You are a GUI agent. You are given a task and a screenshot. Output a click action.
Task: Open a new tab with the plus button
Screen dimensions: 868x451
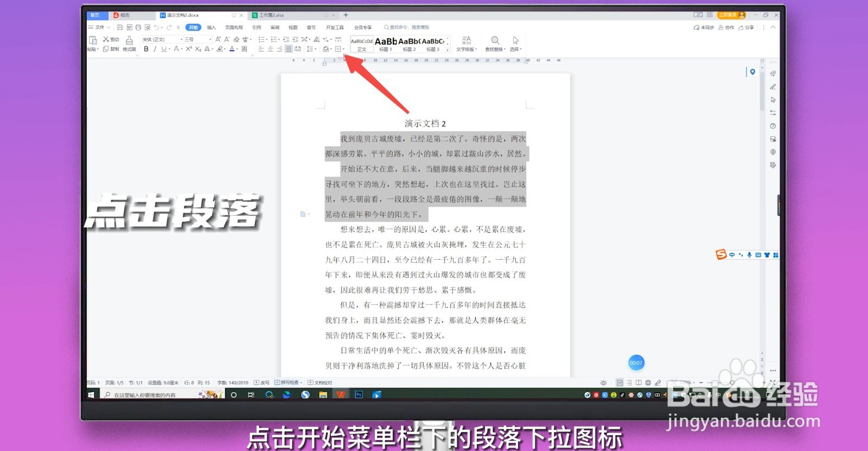tap(346, 15)
